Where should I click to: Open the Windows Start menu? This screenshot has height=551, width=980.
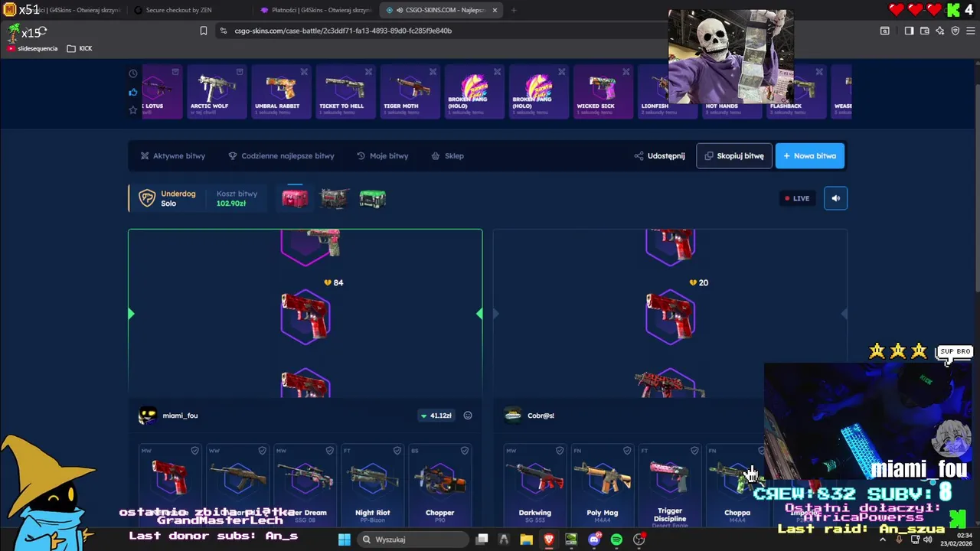(x=344, y=540)
